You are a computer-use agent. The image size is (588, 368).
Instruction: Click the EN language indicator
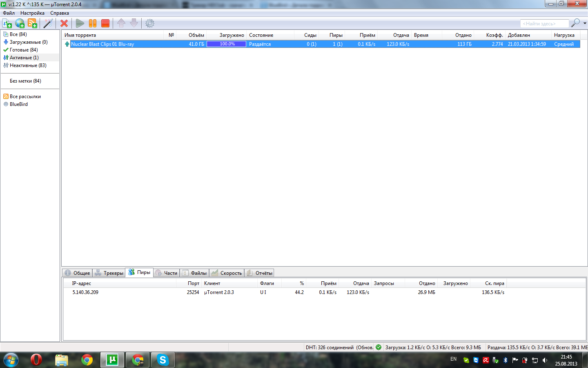coord(453,359)
